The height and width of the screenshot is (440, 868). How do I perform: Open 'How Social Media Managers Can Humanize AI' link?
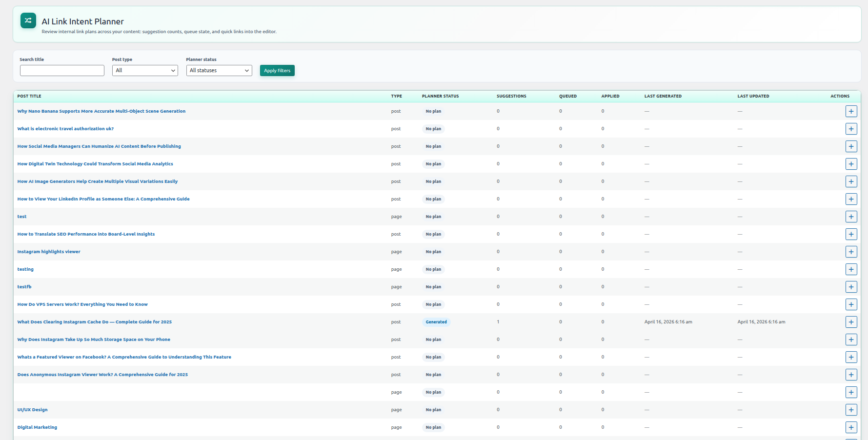click(x=99, y=146)
